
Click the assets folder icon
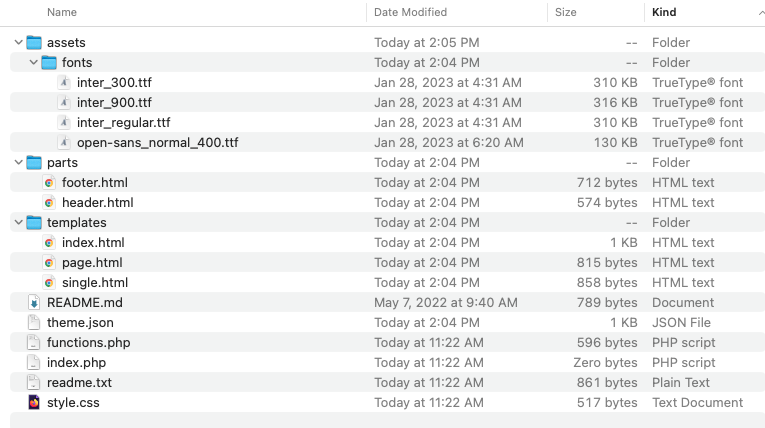tap(34, 42)
